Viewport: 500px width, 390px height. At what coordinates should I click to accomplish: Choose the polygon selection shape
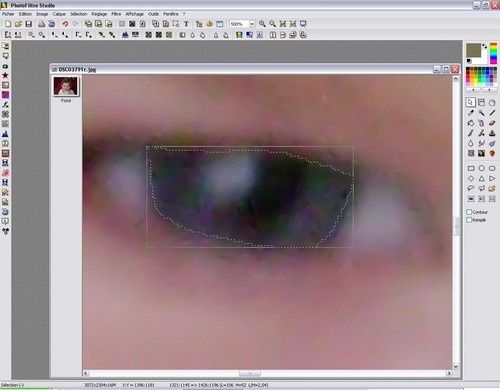tap(481, 189)
